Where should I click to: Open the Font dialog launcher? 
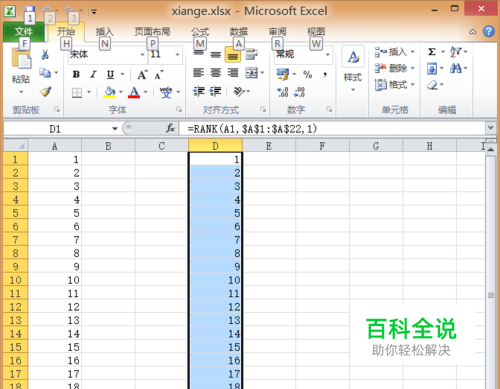179,109
